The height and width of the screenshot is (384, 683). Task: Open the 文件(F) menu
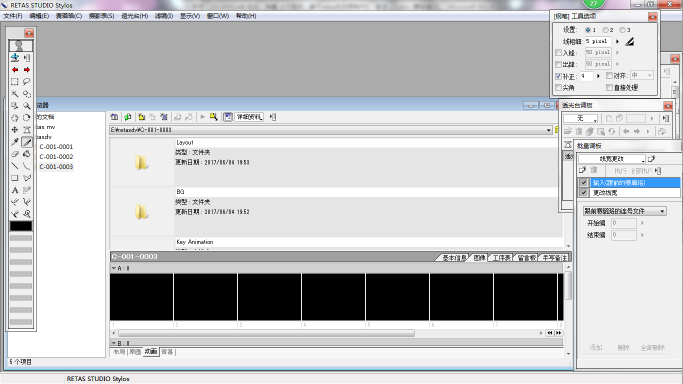(x=13, y=16)
